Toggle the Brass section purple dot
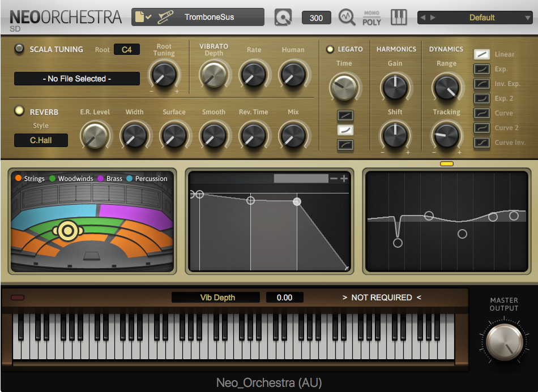538x392 pixels. tap(101, 179)
